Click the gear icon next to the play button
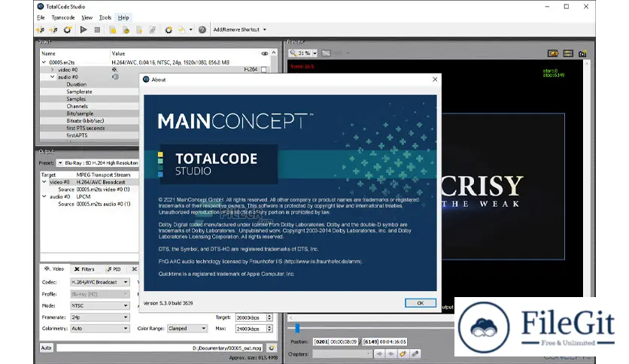 pos(68,29)
